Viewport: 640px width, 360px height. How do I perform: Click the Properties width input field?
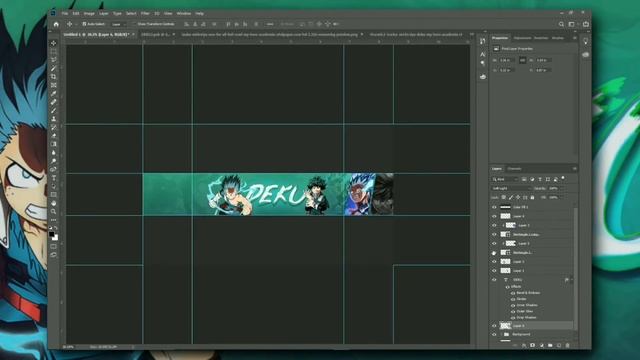(x=507, y=60)
